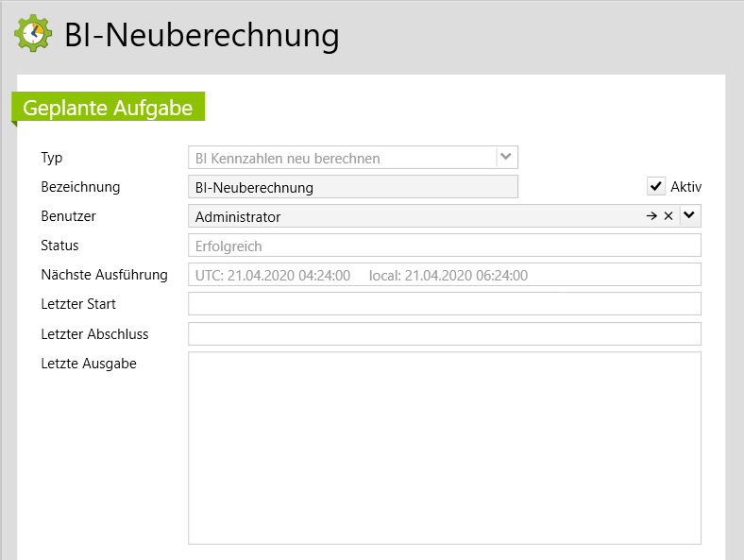Viewport: 744px width, 560px height.
Task: Select the Nächste Ausführung date field
Action: [444, 275]
